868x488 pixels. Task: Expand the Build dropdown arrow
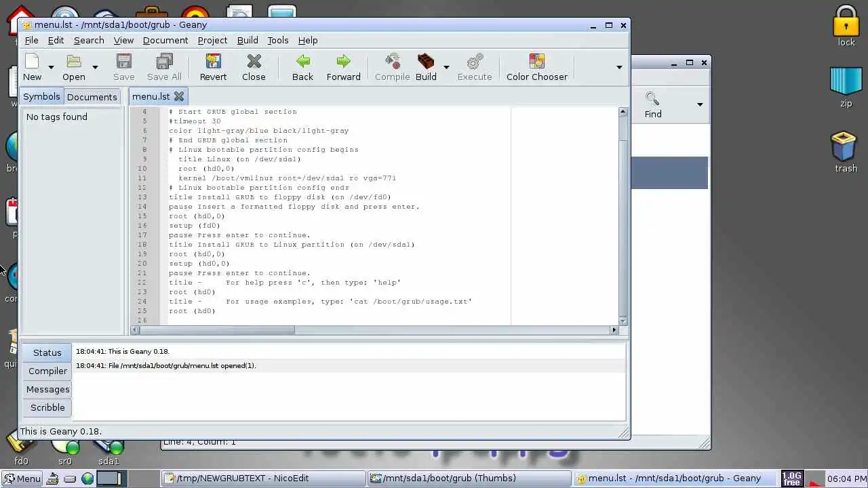(x=446, y=67)
